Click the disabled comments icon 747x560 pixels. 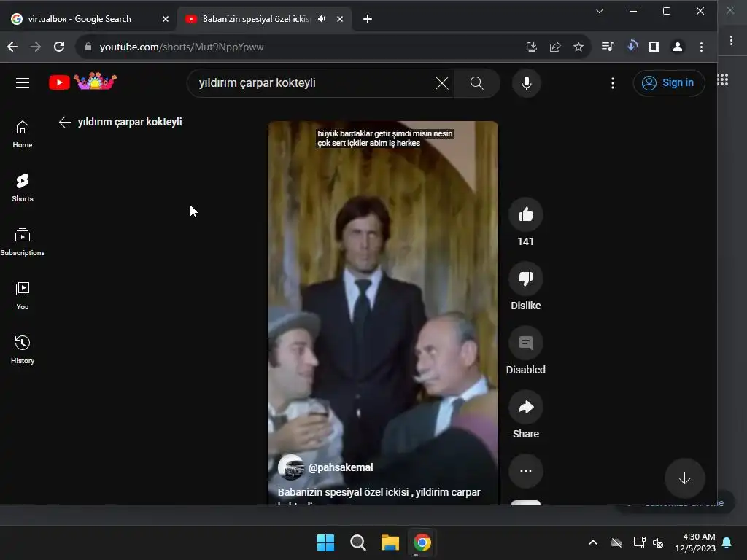(x=526, y=343)
